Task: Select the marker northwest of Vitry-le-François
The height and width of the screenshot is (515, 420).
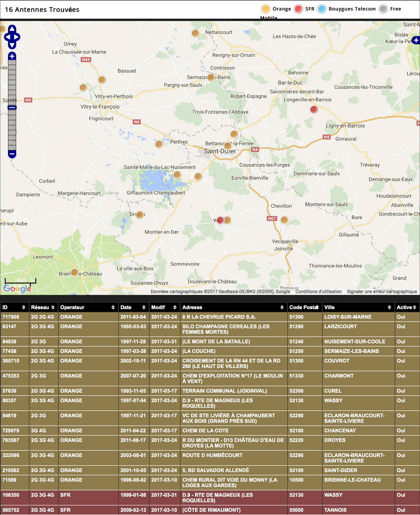Action: click(x=83, y=87)
